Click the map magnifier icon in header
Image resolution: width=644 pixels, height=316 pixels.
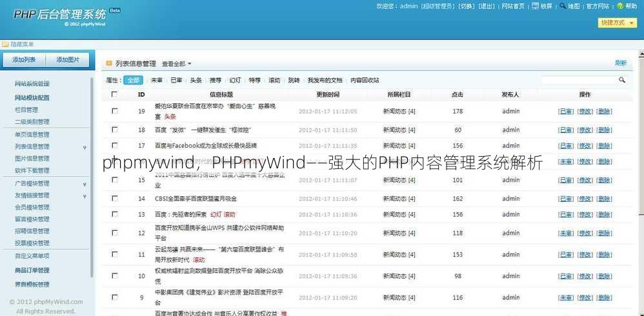(x=563, y=6)
